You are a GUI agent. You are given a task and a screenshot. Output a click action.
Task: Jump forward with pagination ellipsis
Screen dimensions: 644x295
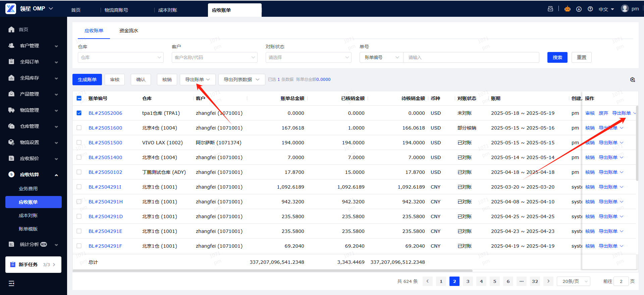pyautogui.click(x=522, y=281)
